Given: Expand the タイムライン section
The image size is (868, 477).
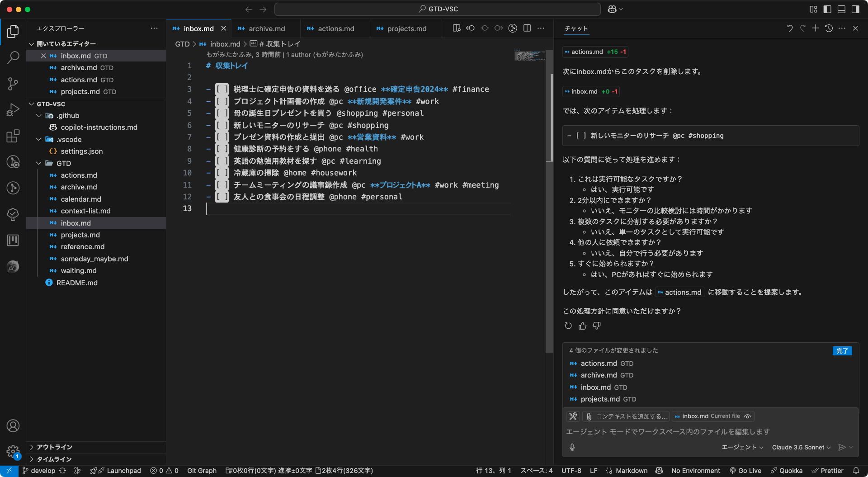Looking at the screenshot, I should tap(96, 459).
